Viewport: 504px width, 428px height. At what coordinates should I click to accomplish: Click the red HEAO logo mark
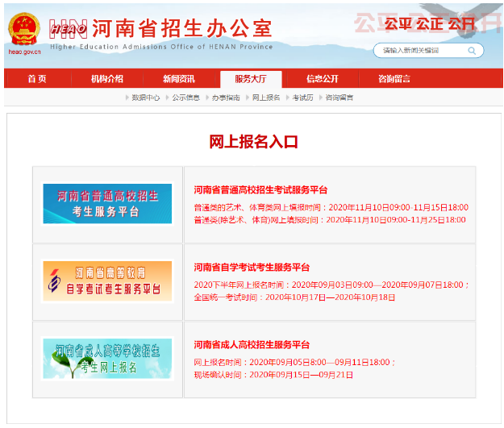coord(69,29)
